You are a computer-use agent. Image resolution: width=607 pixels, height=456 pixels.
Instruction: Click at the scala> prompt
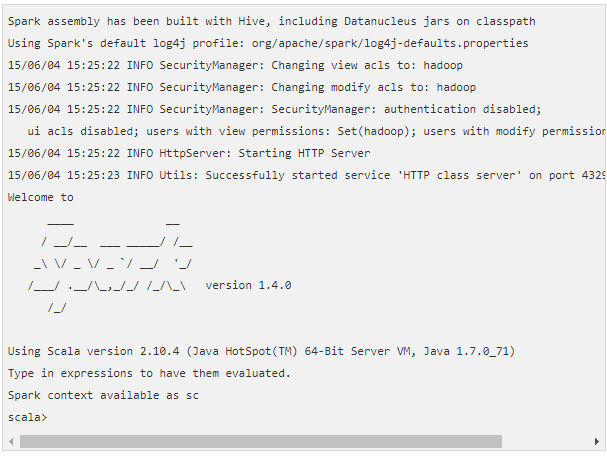coord(27,417)
